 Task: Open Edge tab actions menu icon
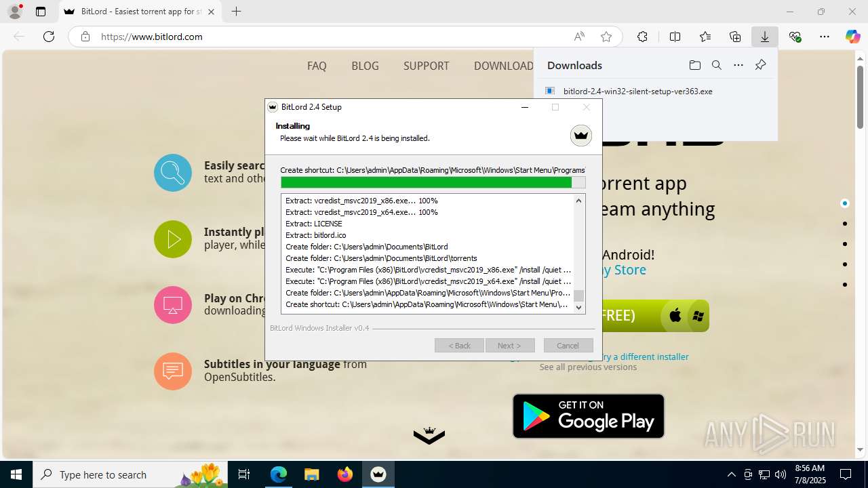(41, 12)
